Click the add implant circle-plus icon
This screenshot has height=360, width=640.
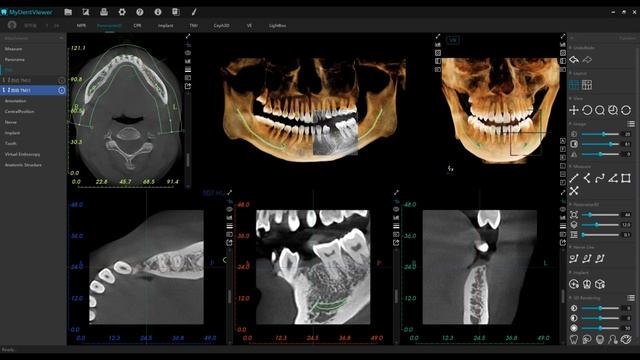click(574, 284)
